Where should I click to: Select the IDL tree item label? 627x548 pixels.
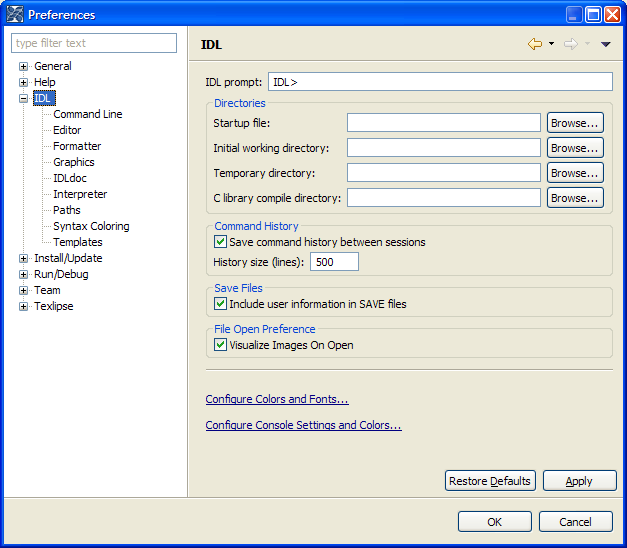coord(44,98)
